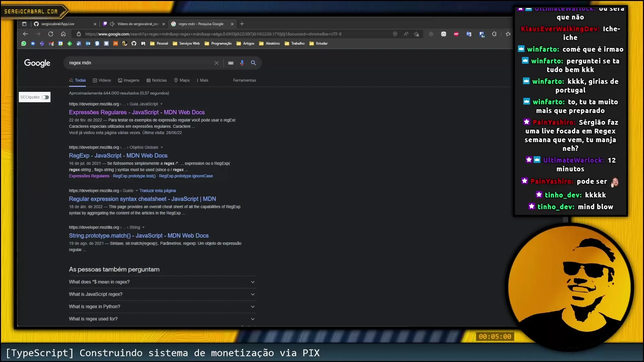
Task: Toggle the SEOquake switch
Action: click(45, 97)
